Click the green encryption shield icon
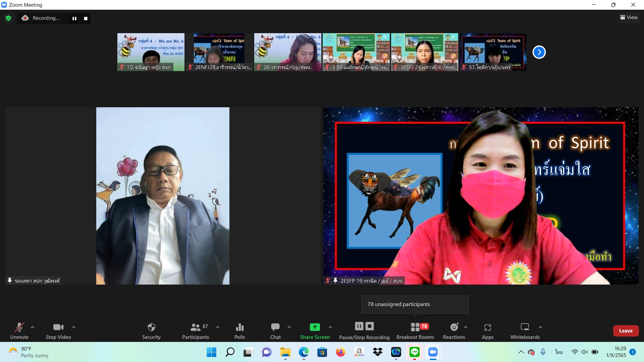 pyautogui.click(x=8, y=18)
